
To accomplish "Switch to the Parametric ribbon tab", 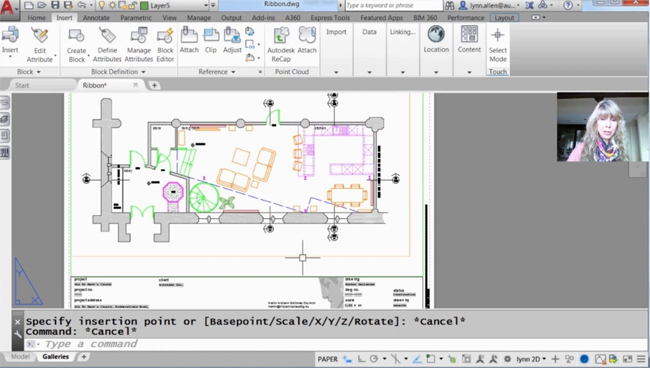I will pyautogui.click(x=136, y=18).
